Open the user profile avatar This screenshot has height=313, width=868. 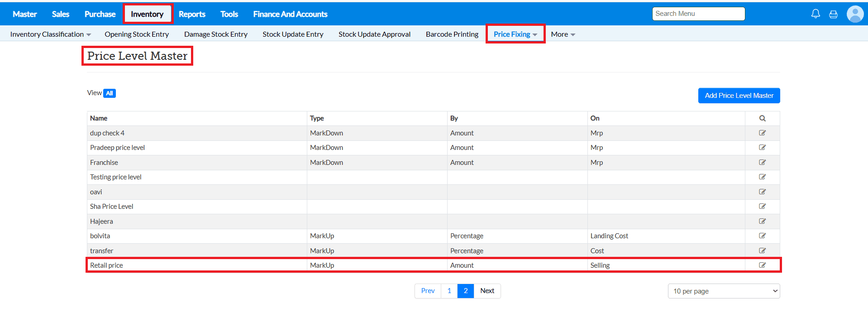pos(855,14)
